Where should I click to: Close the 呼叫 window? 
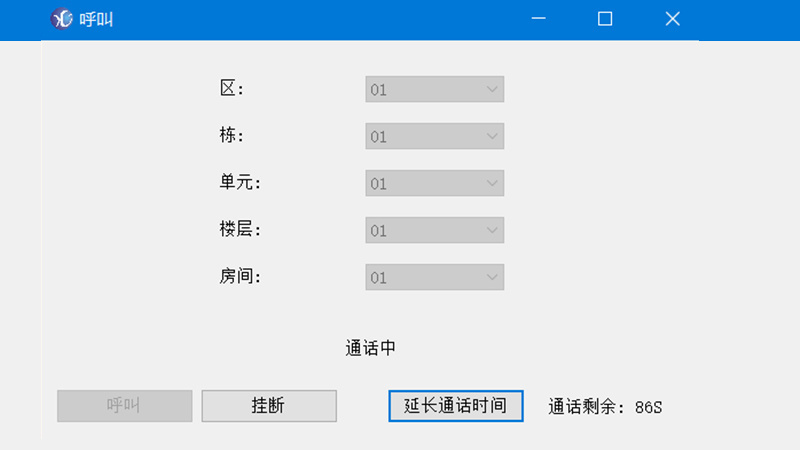(672, 19)
